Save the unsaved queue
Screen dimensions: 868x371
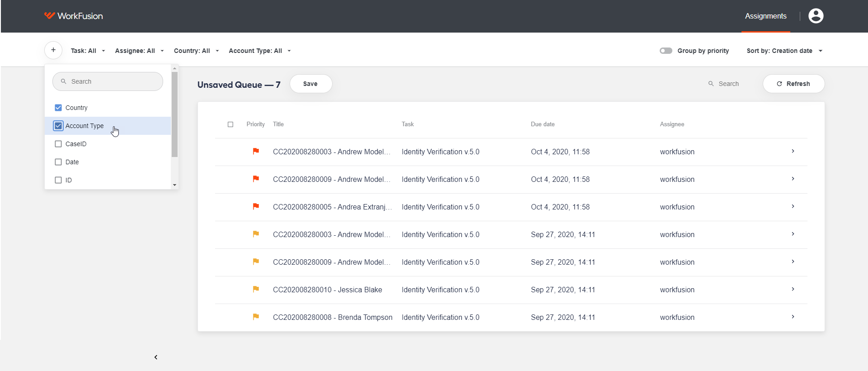(311, 84)
